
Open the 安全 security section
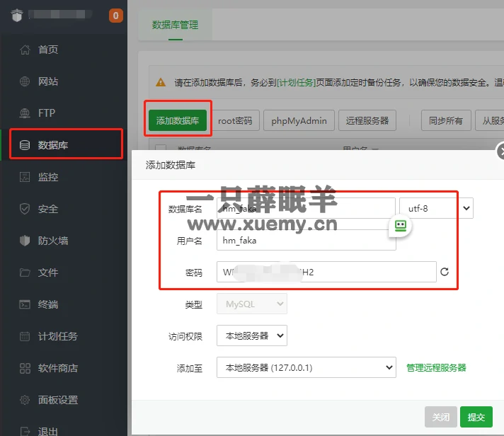pos(48,209)
